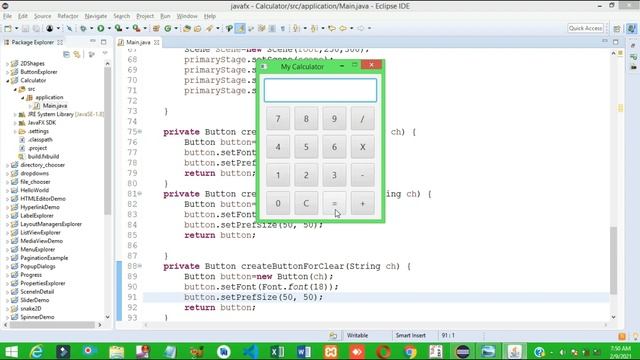Click the C clear calculator button
640x360 pixels.
click(x=306, y=203)
